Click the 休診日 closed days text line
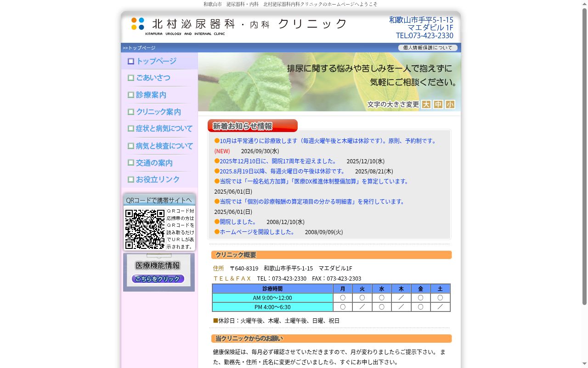 (x=276, y=321)
